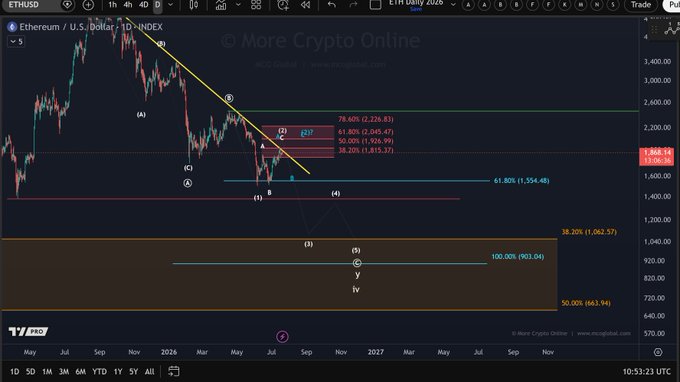Viewport: 680px width, 382px height.
Task: Click the 100.00% (903.04) Fibonacci label
Action: point(517,257)
